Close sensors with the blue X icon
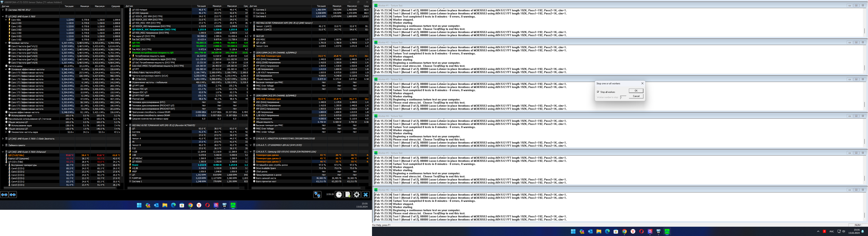Screen dimensions: 868x236 pos(366,194)
